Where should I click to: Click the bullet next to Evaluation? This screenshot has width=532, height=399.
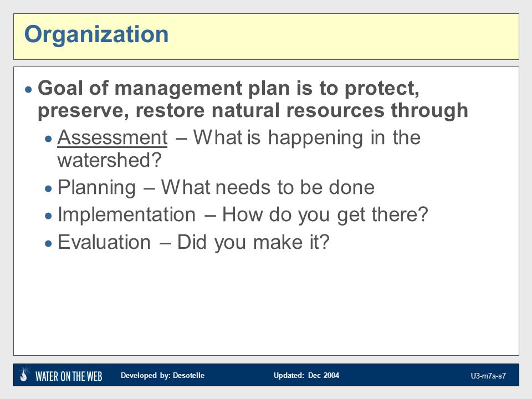49,243
